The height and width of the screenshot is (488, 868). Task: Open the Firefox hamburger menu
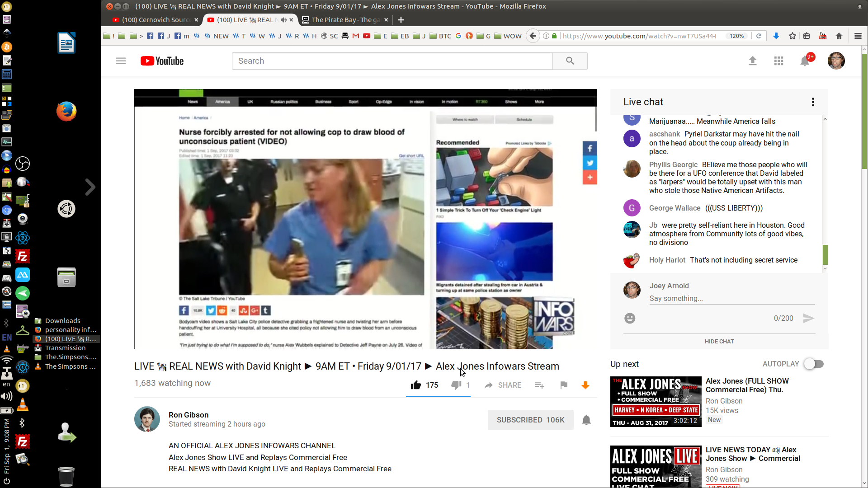click(x=858, y=36)
